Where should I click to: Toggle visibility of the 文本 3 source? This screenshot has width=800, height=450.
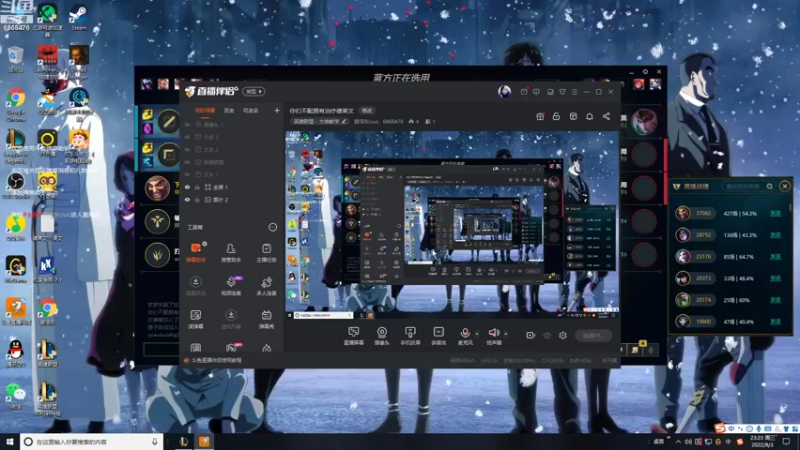click(x=187, y=137)
